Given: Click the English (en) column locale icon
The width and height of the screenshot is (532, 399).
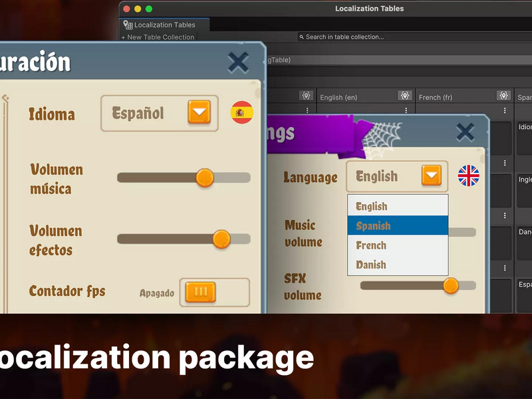Looking at the screenshot, I should point(405,96).
